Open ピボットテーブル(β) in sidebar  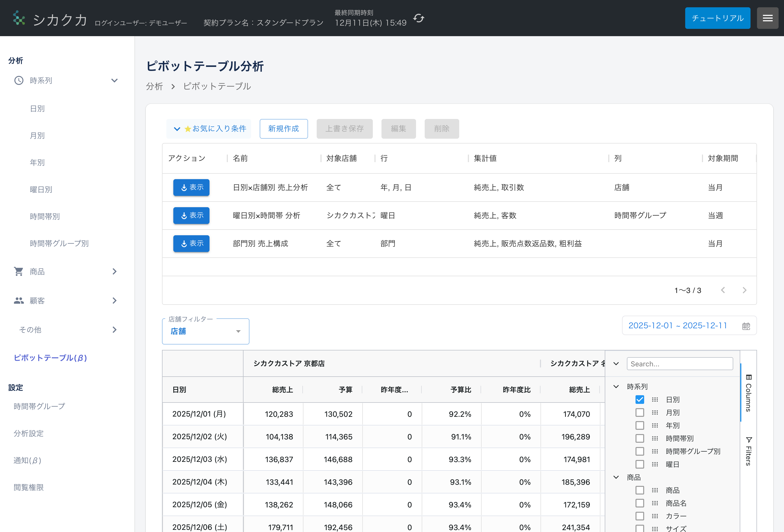coord(50,358)
